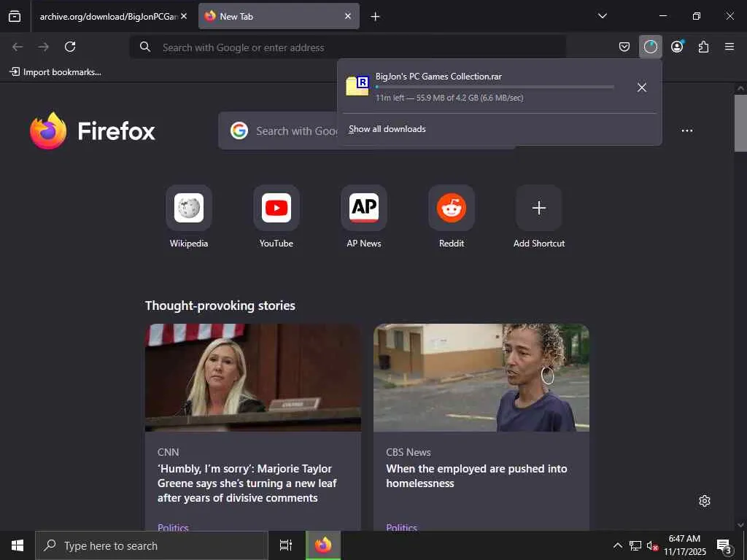Open the CNN story thumbnail image
The width and height of the screenshot is (747, 560).
[253, 378]
